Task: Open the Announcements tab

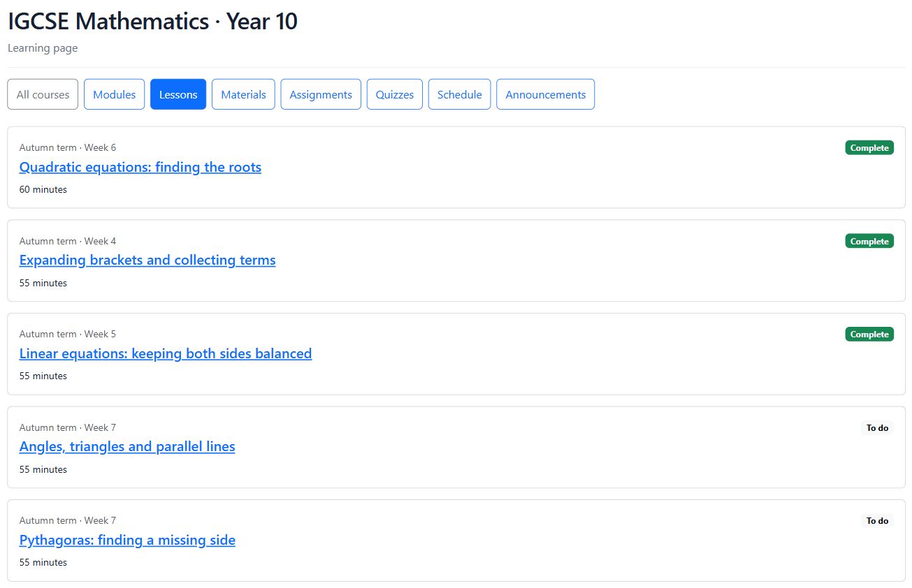Action: 546,94
